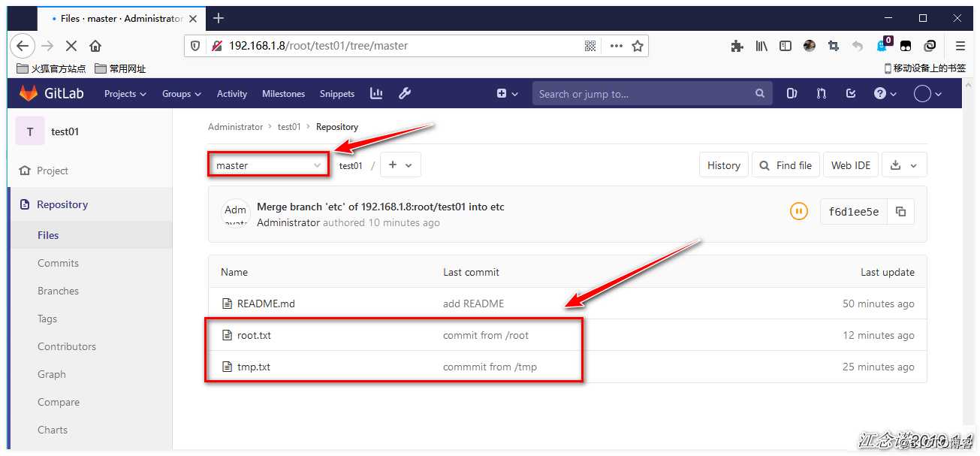The image size is (980, 456).
Task: Open Merge requests icon in navbar
Action: (x=821, y=93)
